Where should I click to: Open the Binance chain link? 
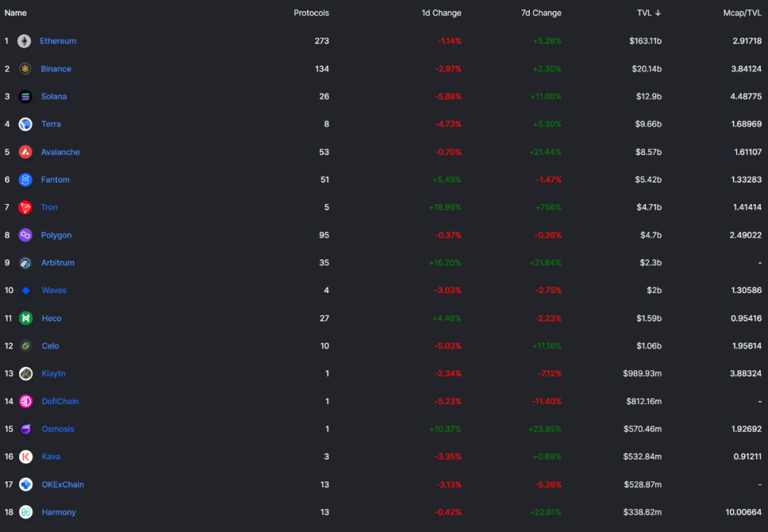(x=56, y=68)
